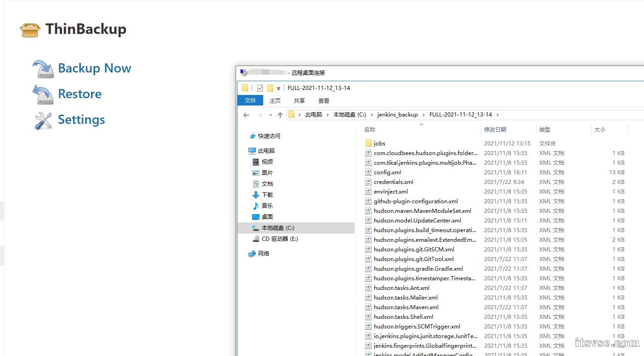Select the hudson.tasks.Maven.xml file
Image resolution: width=644 pixels, height=356 pixels.
406,307
